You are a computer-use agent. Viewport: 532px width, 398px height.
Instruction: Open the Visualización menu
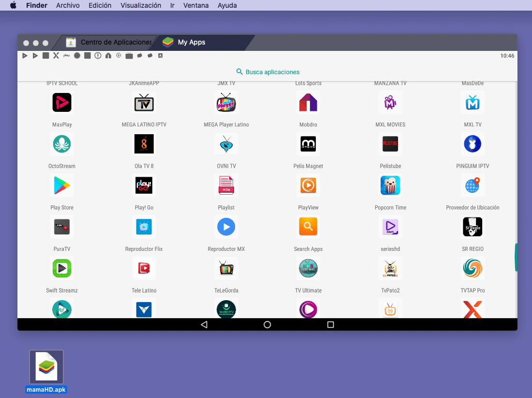140,5
